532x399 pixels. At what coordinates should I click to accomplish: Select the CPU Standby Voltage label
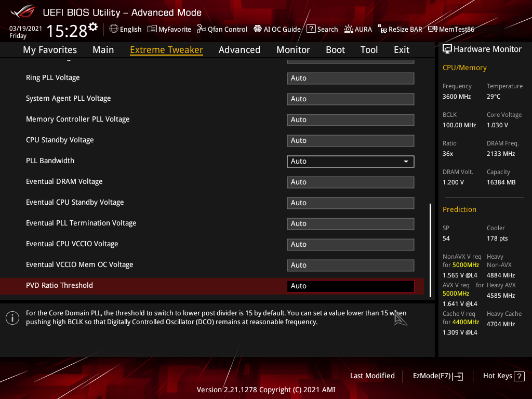60,140
